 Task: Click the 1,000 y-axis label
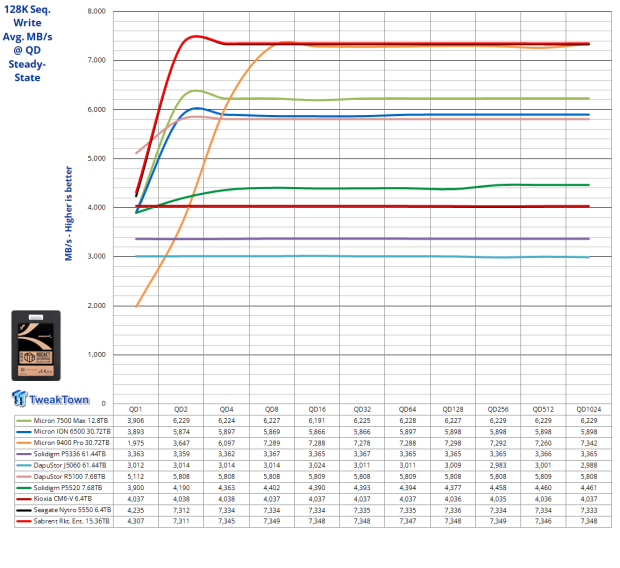pyautogui.click(x=97, y=354)
